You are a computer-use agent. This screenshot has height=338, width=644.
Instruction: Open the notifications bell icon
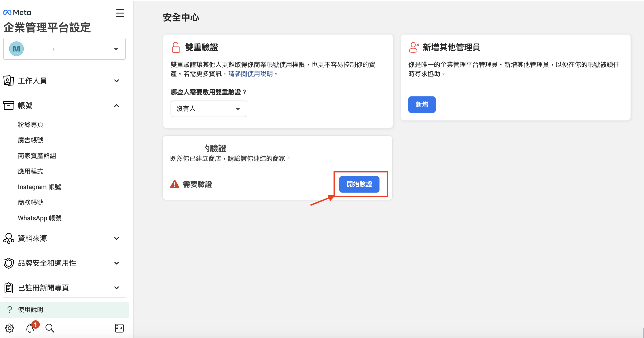tap(30, 328)
